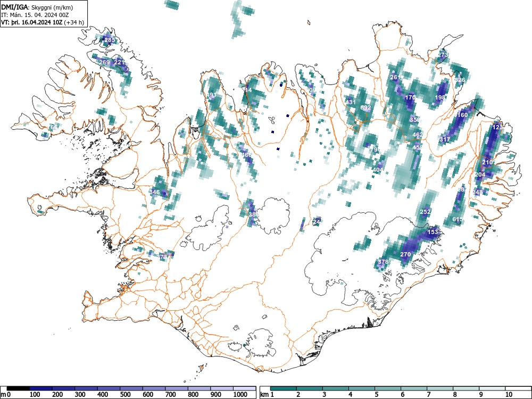532x399 pixels.
Task: Click the 'km' unit label on the legend
Action: point(264,395)
